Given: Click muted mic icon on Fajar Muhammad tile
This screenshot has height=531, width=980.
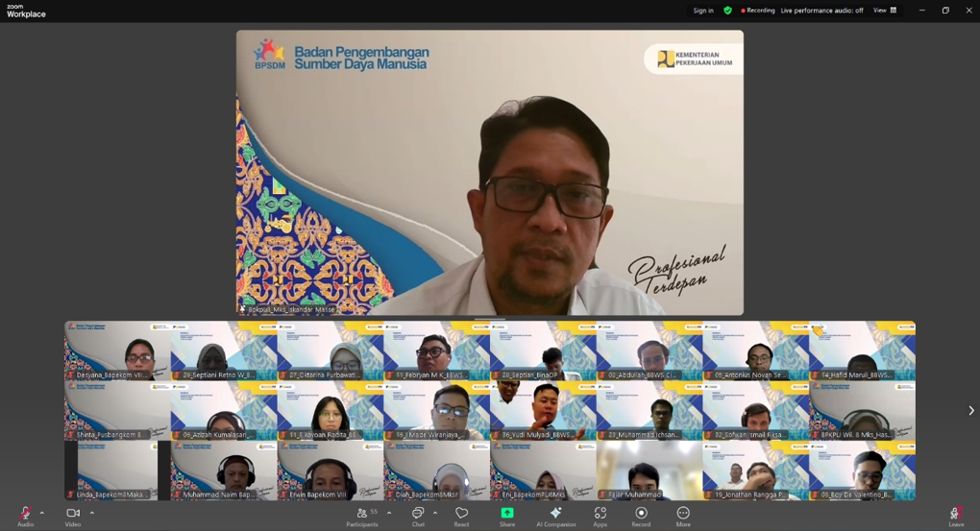Looking at the screenshot, I should (x=603, y=495).
